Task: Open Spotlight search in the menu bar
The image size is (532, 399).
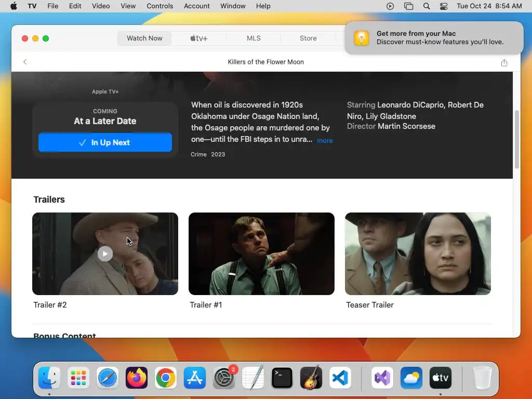Action: click(427, 6)
